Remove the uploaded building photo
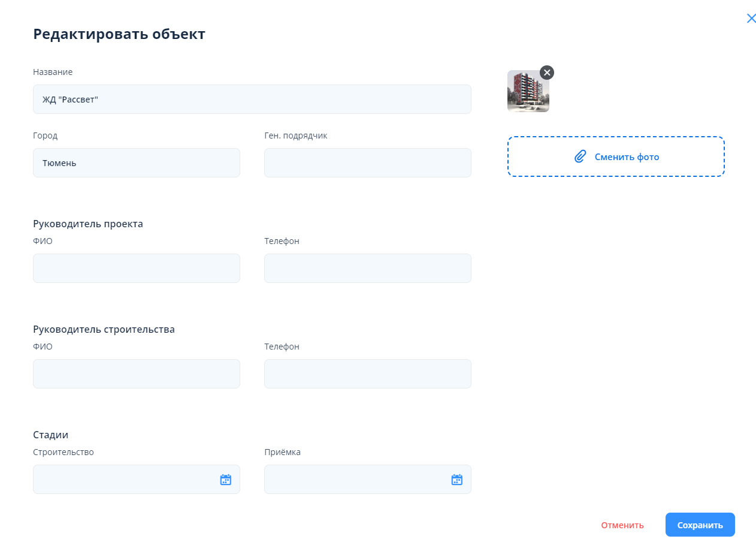The height and width of the screenshot is (551, 756). [546, 73]
